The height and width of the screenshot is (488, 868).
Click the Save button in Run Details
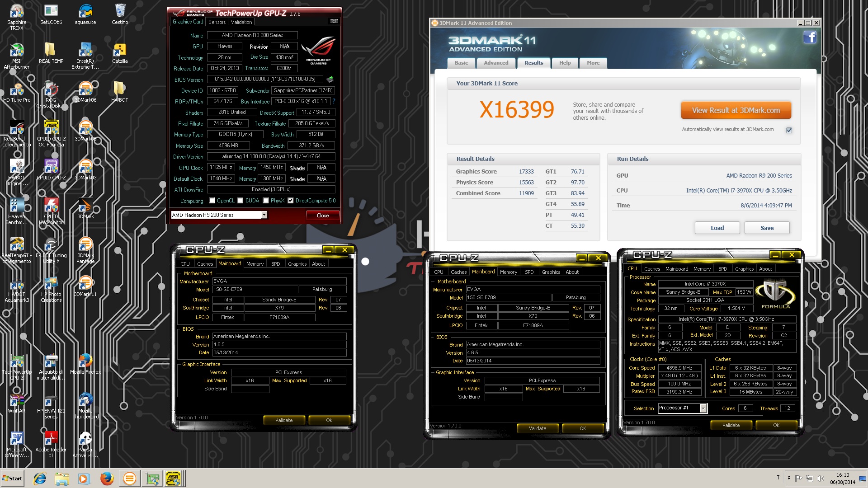[x=767, y=228]
